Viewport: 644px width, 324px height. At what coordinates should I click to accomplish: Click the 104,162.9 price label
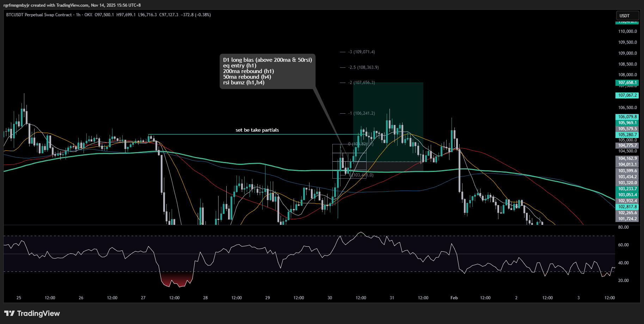(627, 158)
